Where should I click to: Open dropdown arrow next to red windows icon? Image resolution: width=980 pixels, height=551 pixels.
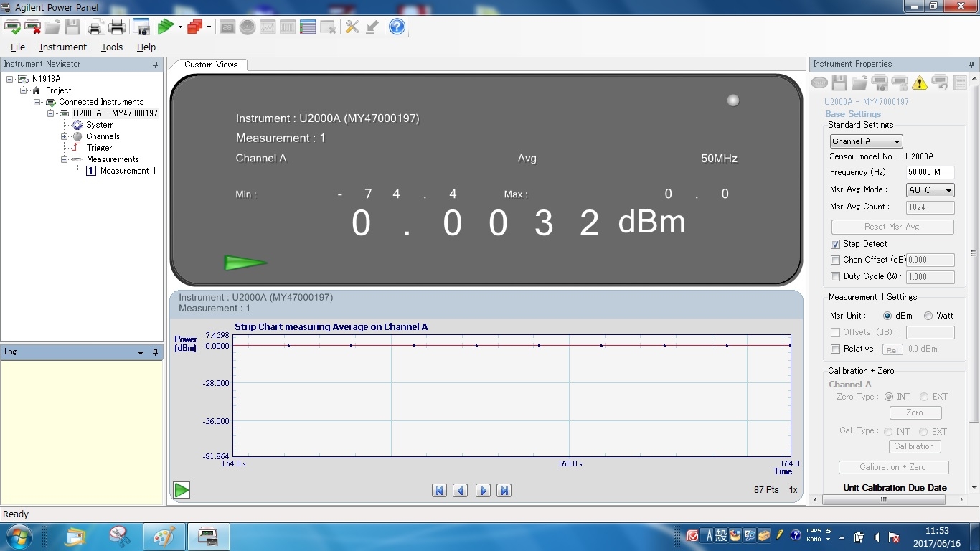click(209, 27)
